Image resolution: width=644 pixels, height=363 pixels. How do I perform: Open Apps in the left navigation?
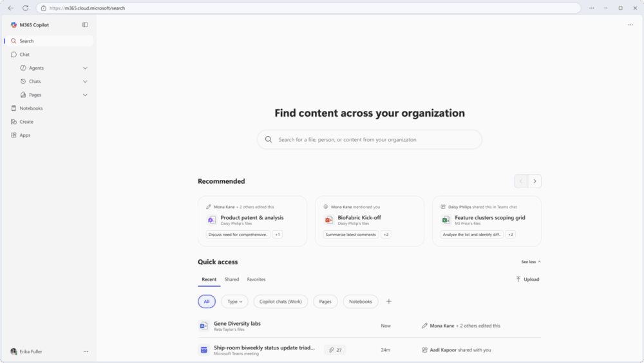pyautogui.click(x=49, y=135)
